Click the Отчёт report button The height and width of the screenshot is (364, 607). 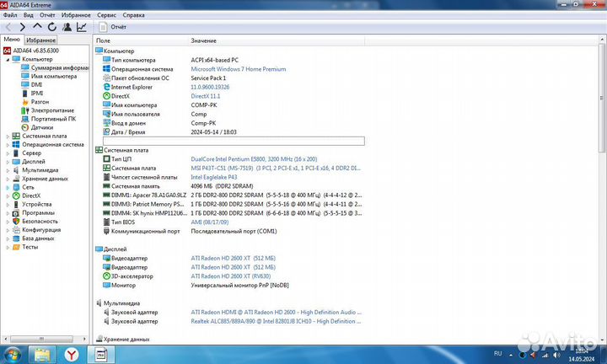click(x=113, y=27)
